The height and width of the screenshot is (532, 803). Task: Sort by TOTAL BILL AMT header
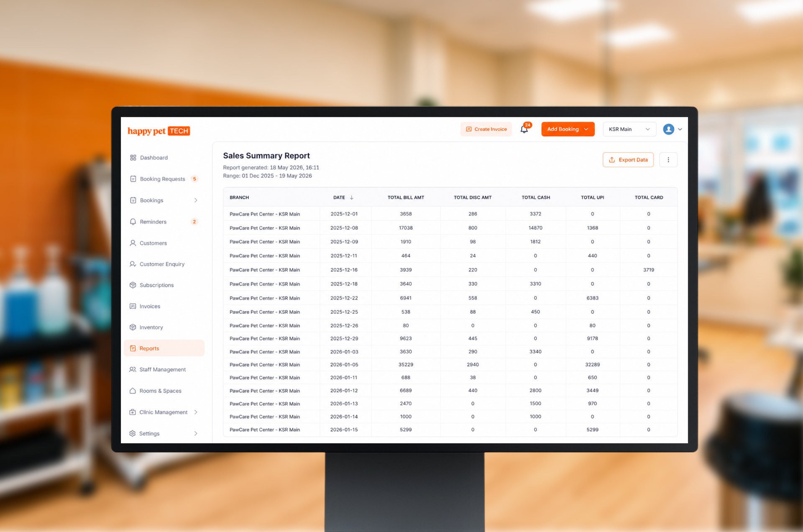406,197
